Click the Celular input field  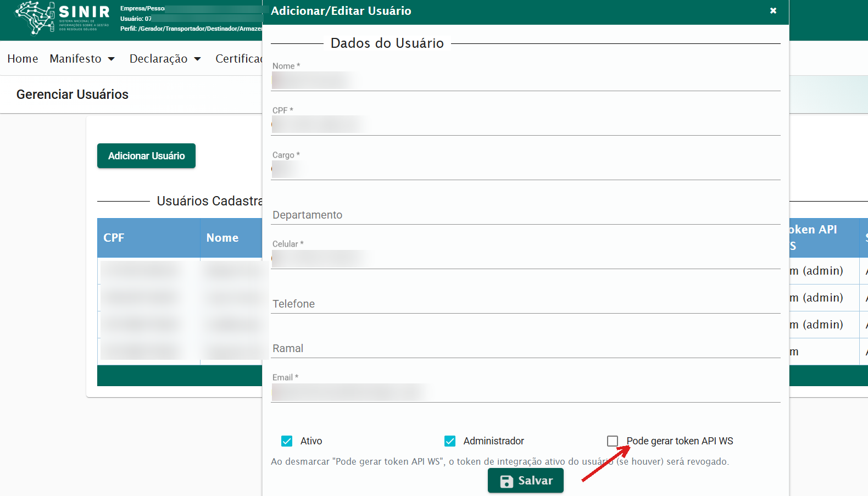click(x=526, y=259)
